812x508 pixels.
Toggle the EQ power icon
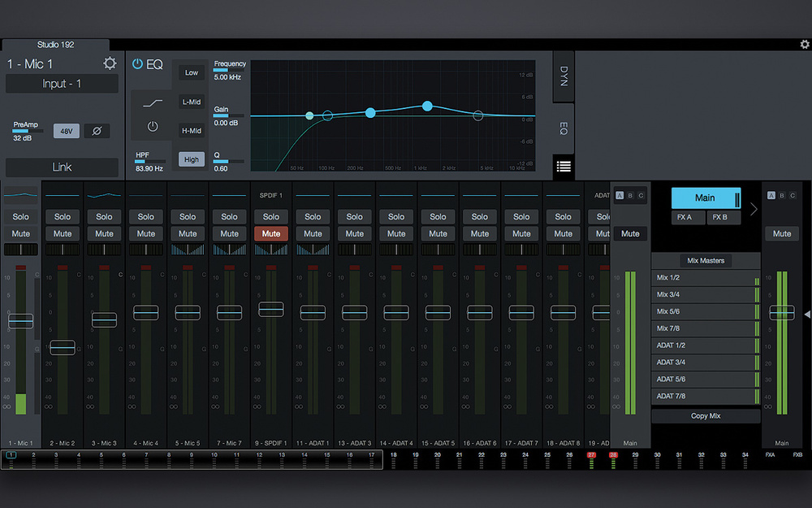(x=137, y=64)
